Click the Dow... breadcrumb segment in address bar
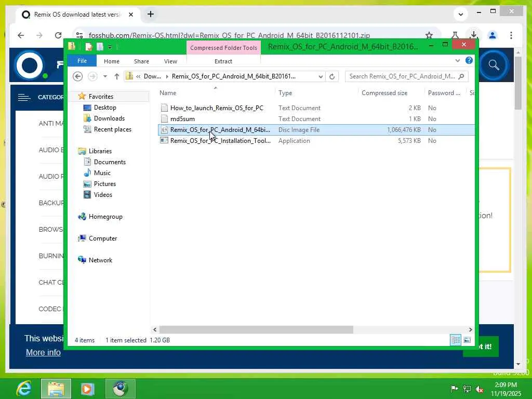532x399 pixels. 152,76
